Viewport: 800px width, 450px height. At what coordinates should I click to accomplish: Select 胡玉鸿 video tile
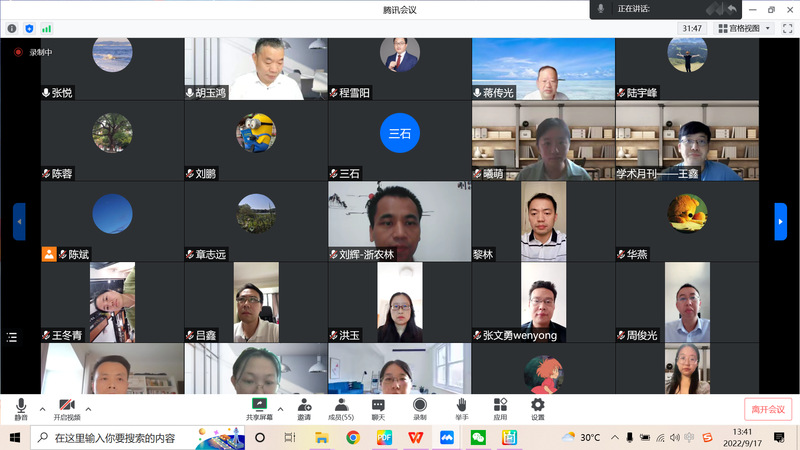256,69
